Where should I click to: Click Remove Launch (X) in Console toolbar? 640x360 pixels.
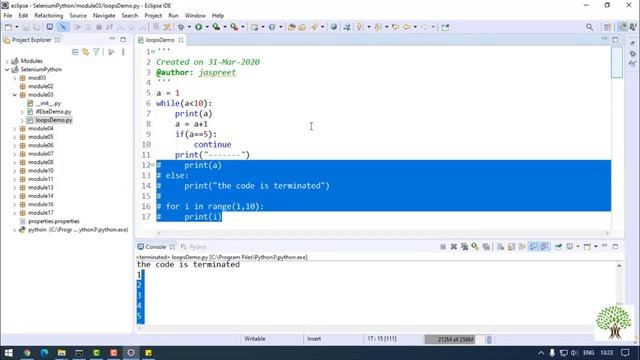pyautogui.click(x=453, y=247)
